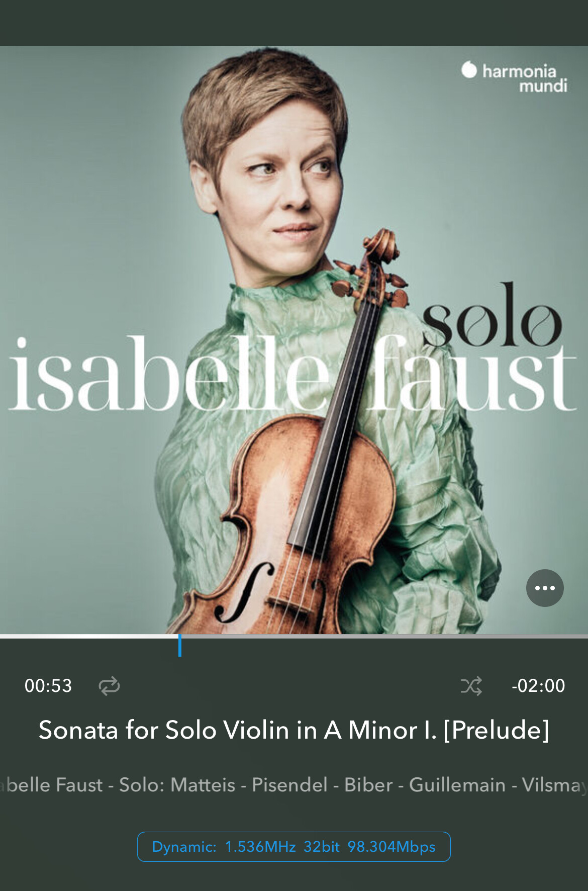588x891 pixels.
Task: Open the three-dot more options button
Action: [545, 588]
